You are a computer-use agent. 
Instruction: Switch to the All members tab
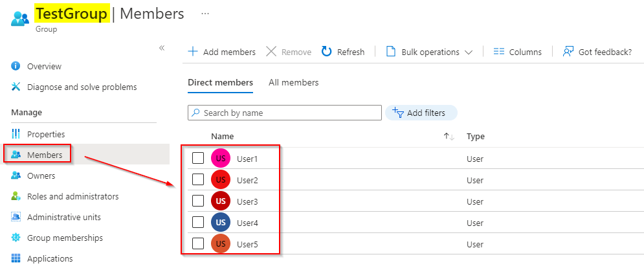click(x=293, y=82)
